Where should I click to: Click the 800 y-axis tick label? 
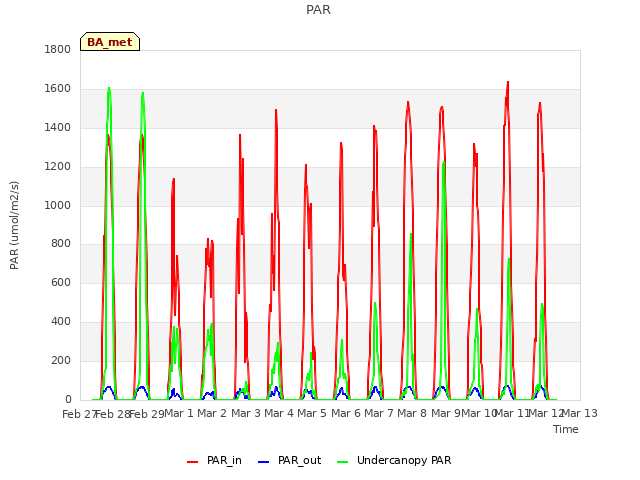tap(61, 244)
